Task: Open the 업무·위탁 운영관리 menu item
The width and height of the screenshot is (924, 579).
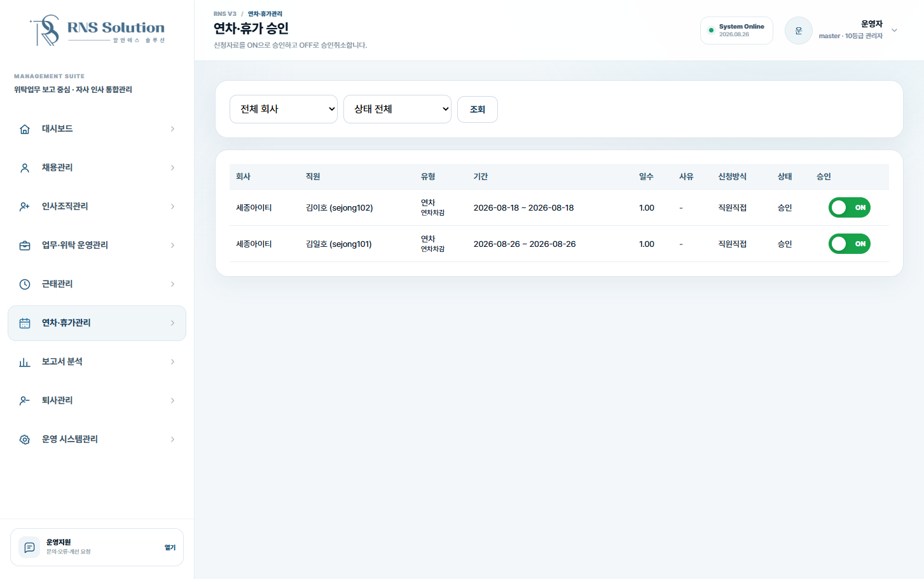Action: pyautogui.click(x=97, y=246)
